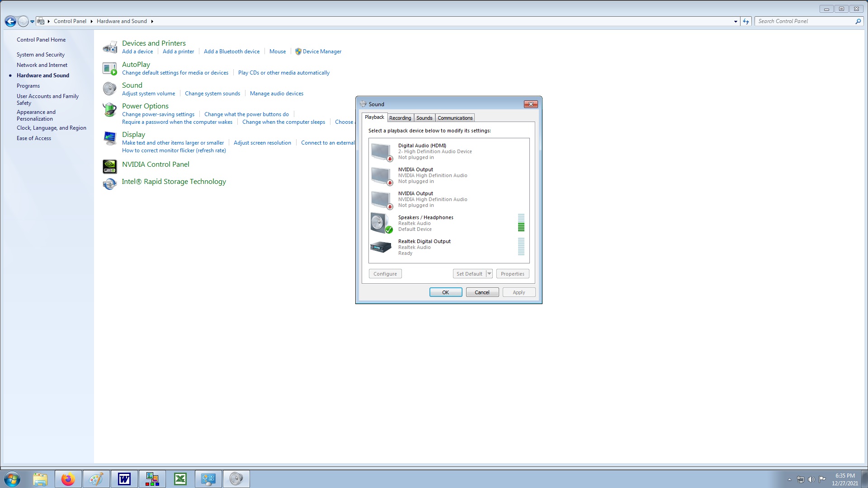Open File Explorer from the taskbar
Screen dimensions: 868x488
click(x=40, y=479)
